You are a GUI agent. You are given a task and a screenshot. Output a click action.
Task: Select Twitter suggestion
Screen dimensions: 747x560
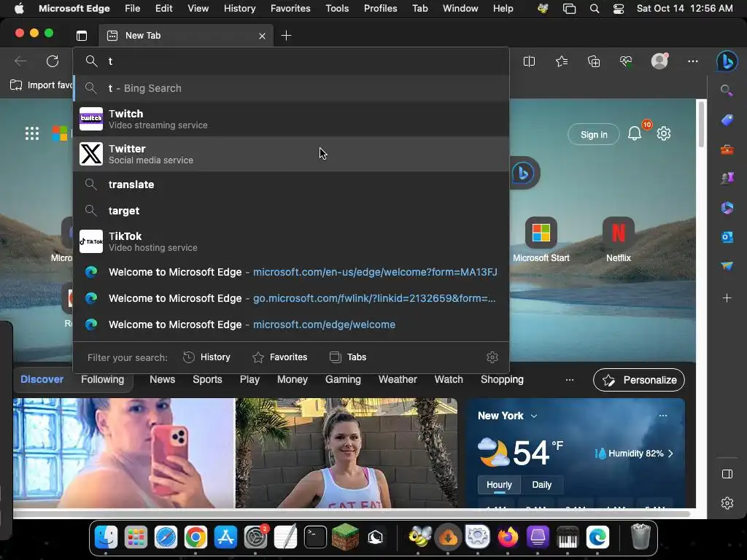click(290, 155)
